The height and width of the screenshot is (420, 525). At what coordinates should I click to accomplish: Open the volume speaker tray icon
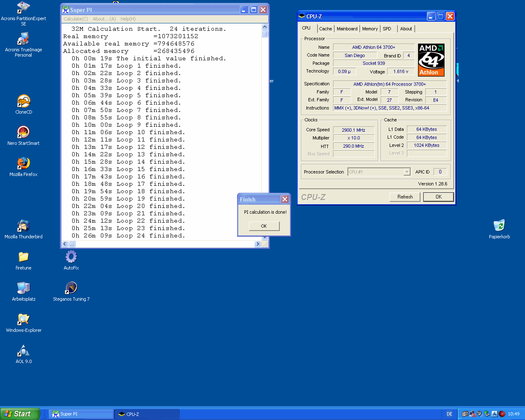pos(479,414)
